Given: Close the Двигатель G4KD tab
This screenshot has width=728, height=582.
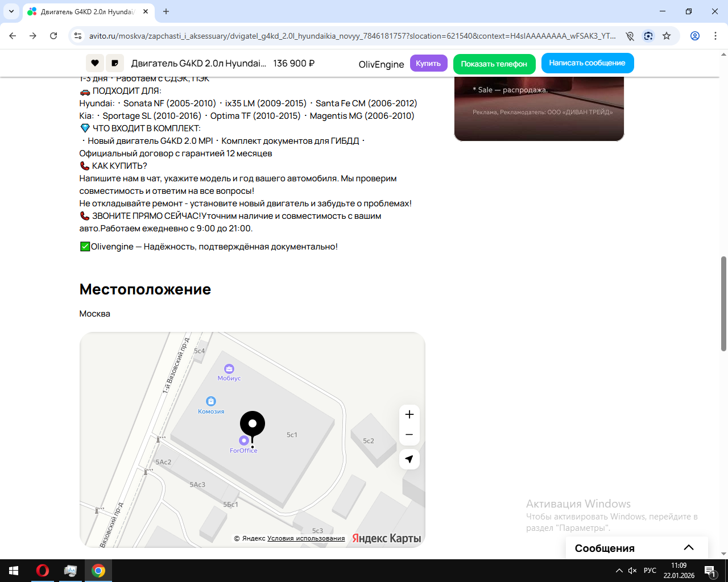Looking at the screenshot, I should (x=146, y=11).
